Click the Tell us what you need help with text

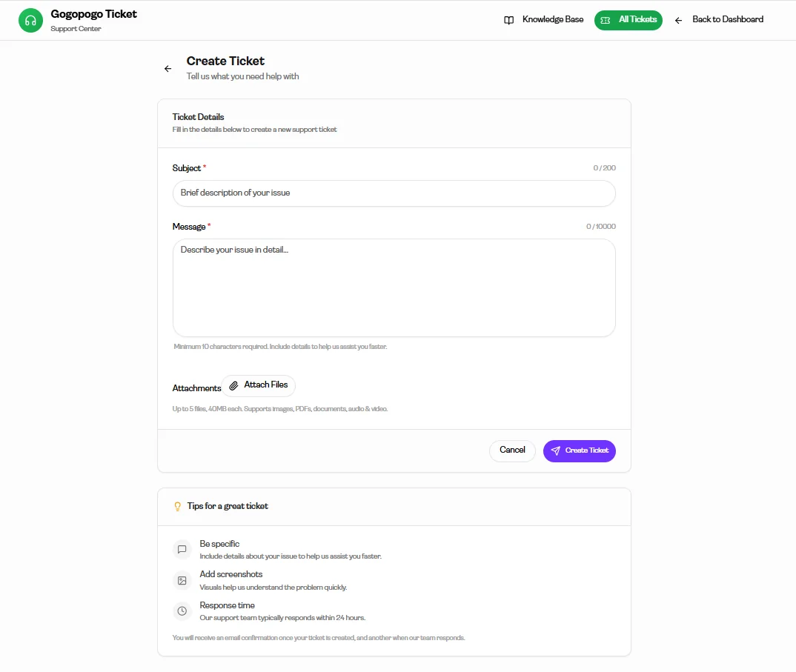[x=242, y=76]
